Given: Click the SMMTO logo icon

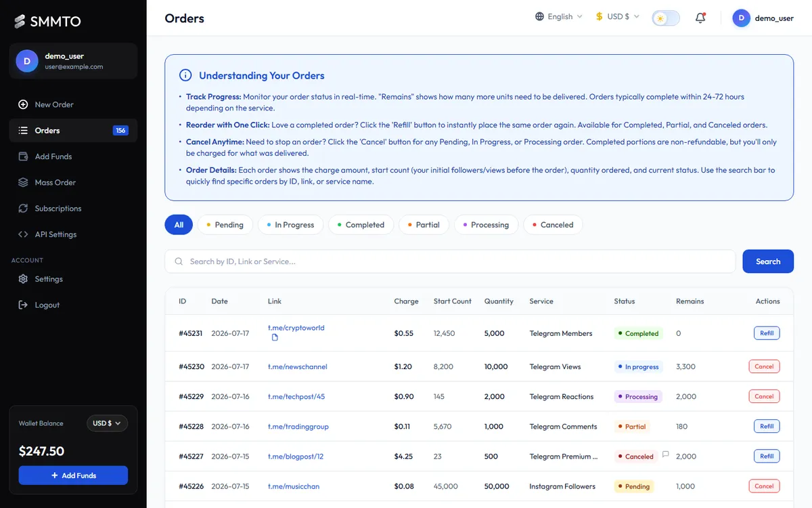Looking at the screenshot, I should (20, 22).
